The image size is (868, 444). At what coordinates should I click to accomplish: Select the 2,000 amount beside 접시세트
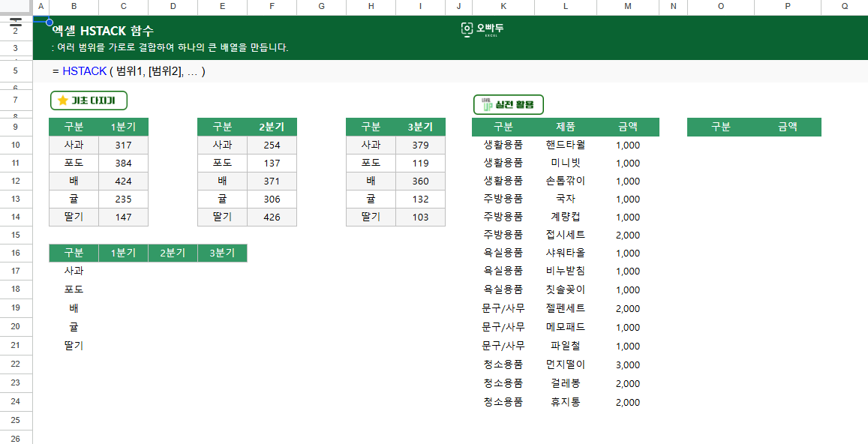click(627, 235)
